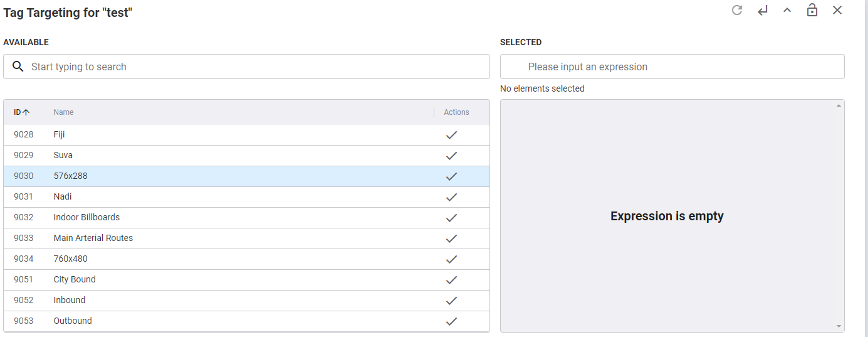Close the Tag Targeting panel
This screenshot has width=868, height=337.
[x=837, y=10]
